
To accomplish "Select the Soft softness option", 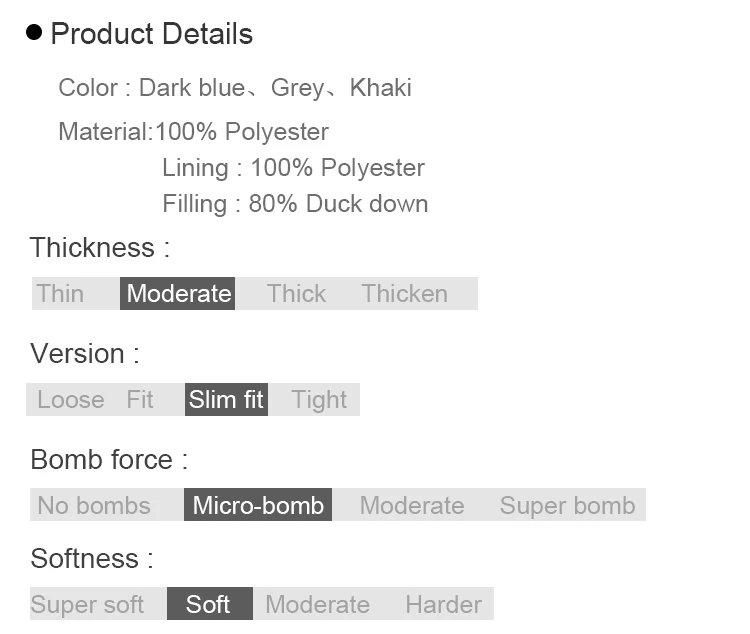I will [210, 603].
